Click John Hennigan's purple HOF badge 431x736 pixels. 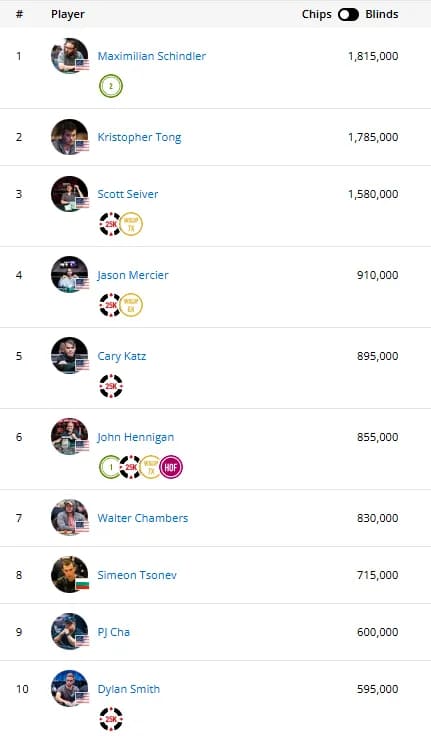[171, 467]
